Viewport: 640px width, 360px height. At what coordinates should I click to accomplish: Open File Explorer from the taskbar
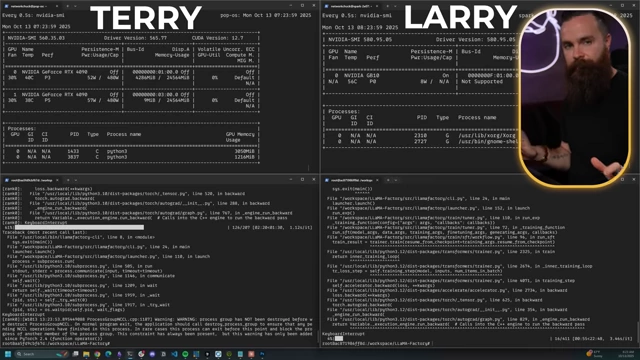(86, 354)
